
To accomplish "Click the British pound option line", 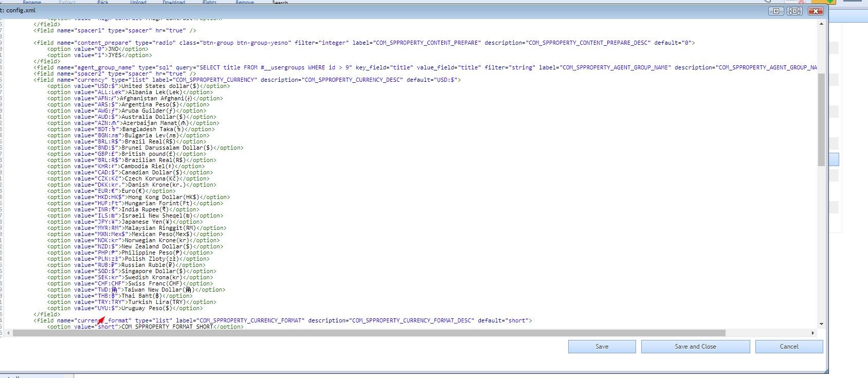I will coord(126,154).
